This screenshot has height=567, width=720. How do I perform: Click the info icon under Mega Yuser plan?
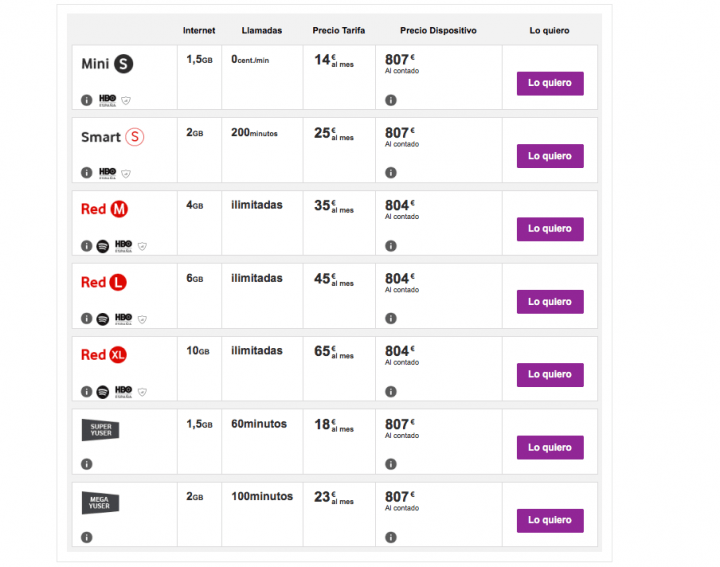point(87,537)
